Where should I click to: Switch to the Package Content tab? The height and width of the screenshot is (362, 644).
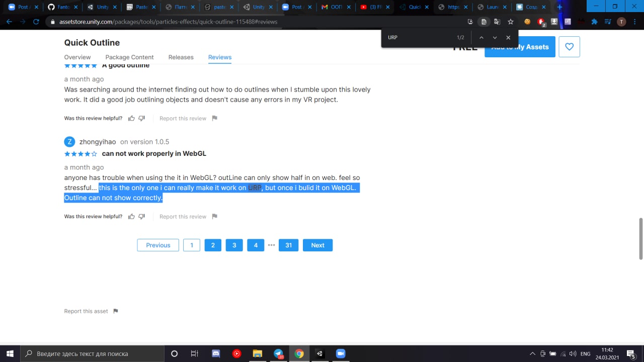click(129, 57)
